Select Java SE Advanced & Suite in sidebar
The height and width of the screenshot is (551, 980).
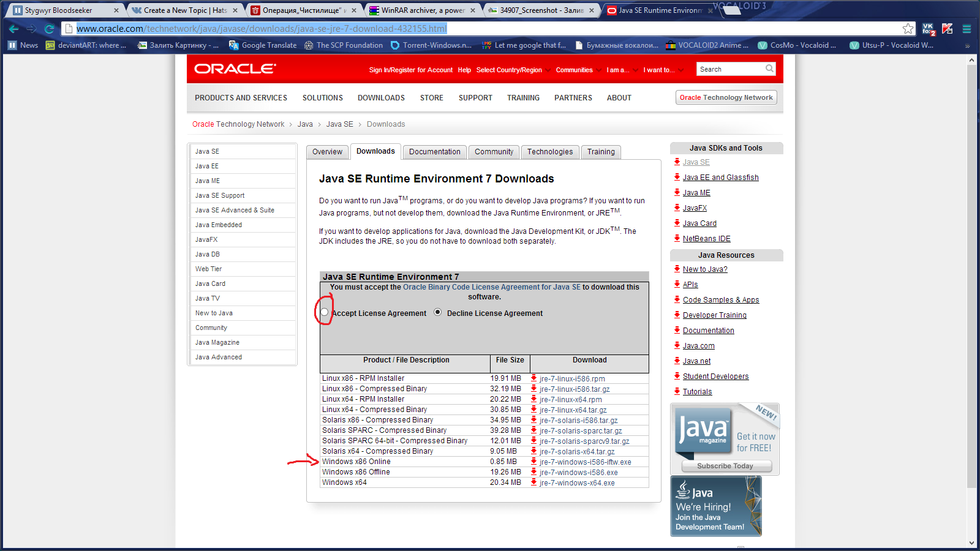(243, 210)
